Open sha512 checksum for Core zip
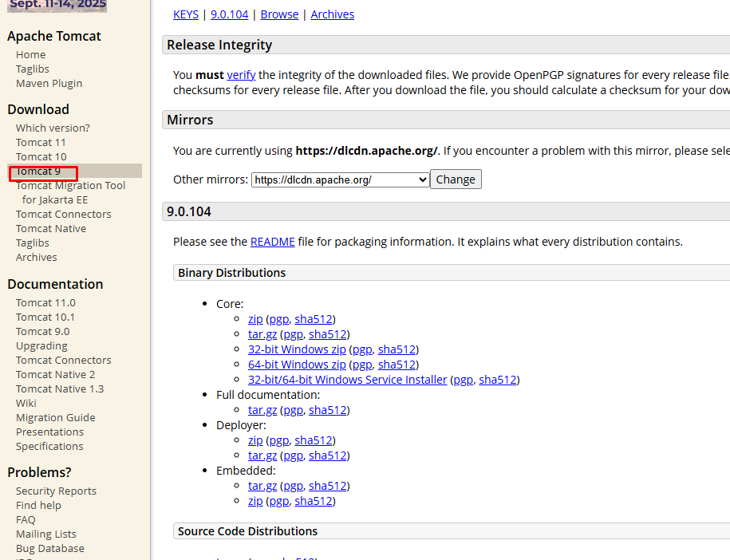The height and width of the screenshot is (560, 730). (314, 319)
